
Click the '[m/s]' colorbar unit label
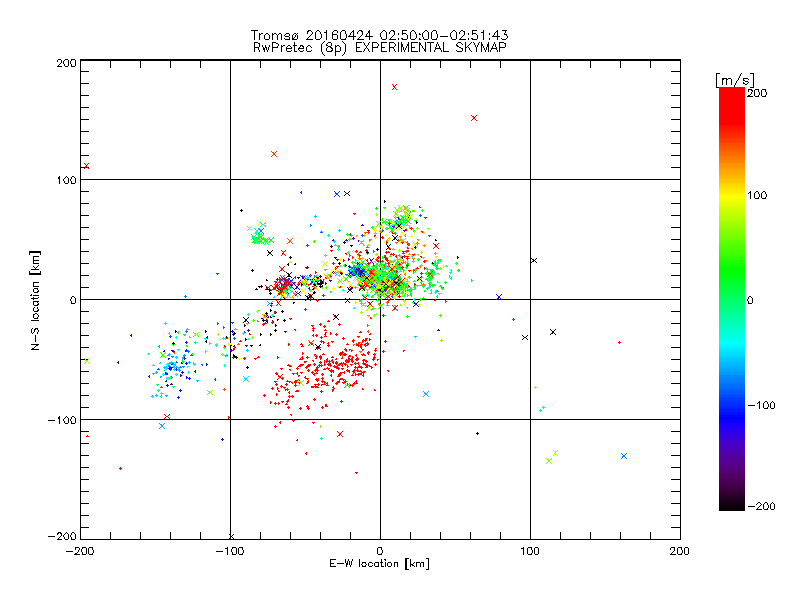pos(734,80)
